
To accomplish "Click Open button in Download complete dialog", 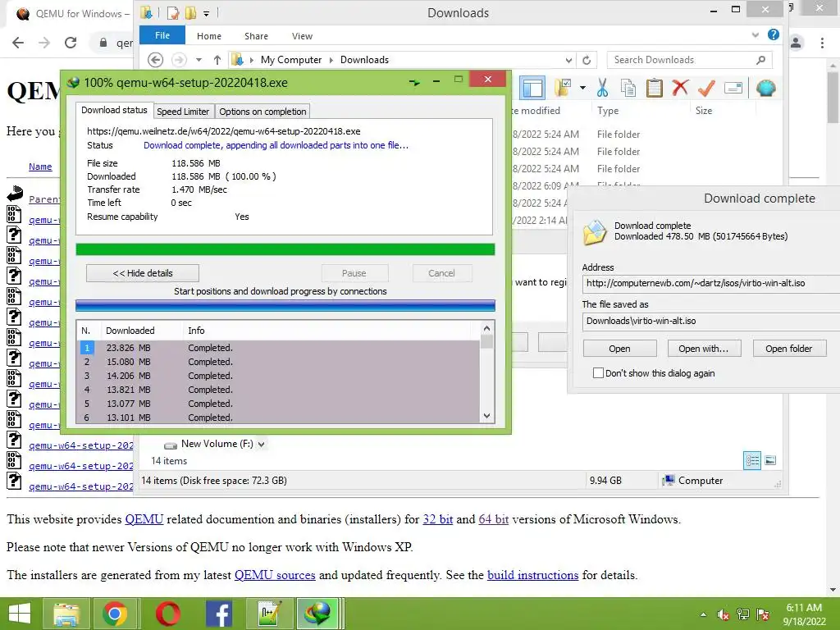I will [x=620, y=348].
